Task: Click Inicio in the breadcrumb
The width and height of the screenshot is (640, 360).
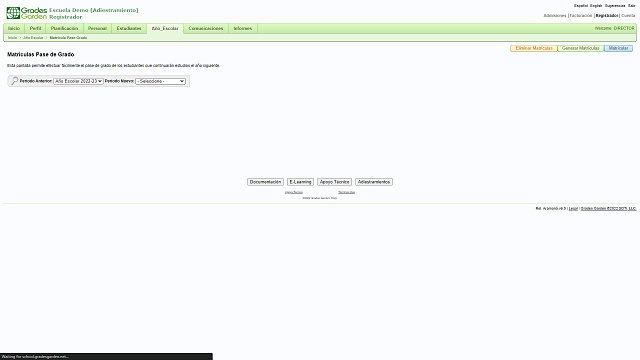Action: point(13,38)
